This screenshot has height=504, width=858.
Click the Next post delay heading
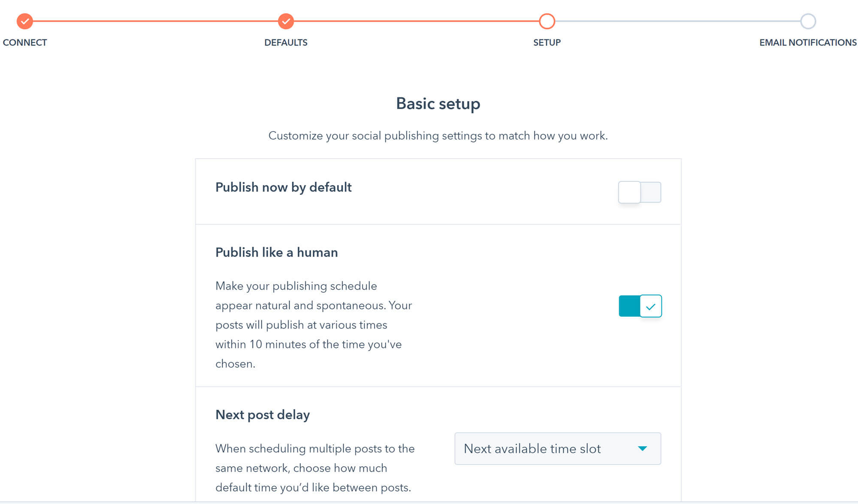(263, 415)
